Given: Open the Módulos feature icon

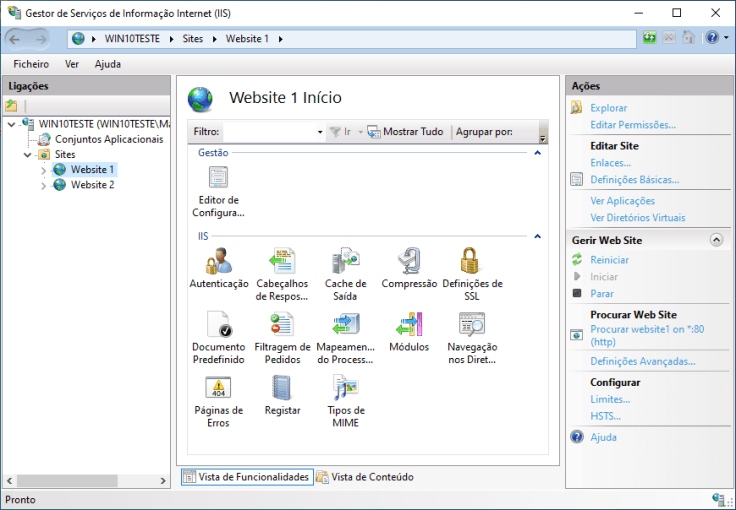Looking at the screenshot, I should [x=409, y=325].
